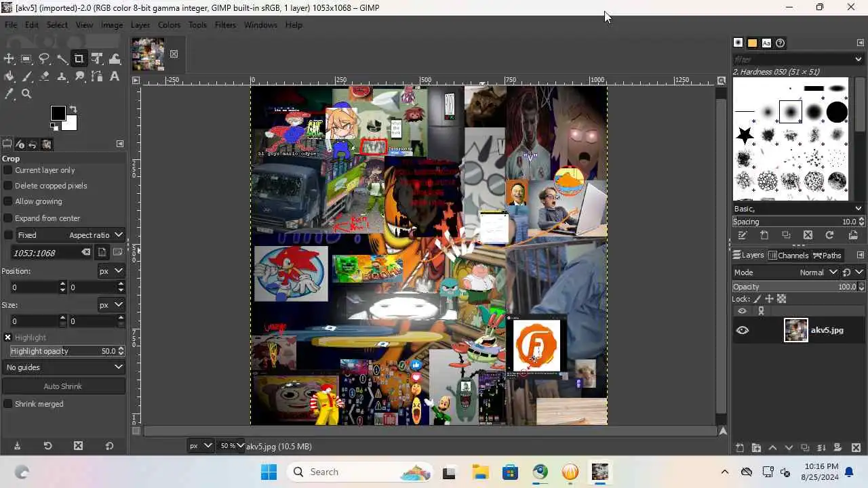Select the Paintbrush tool
Image resolution: width=868 pixels, height=488 pixels.
tap(27, 77)
